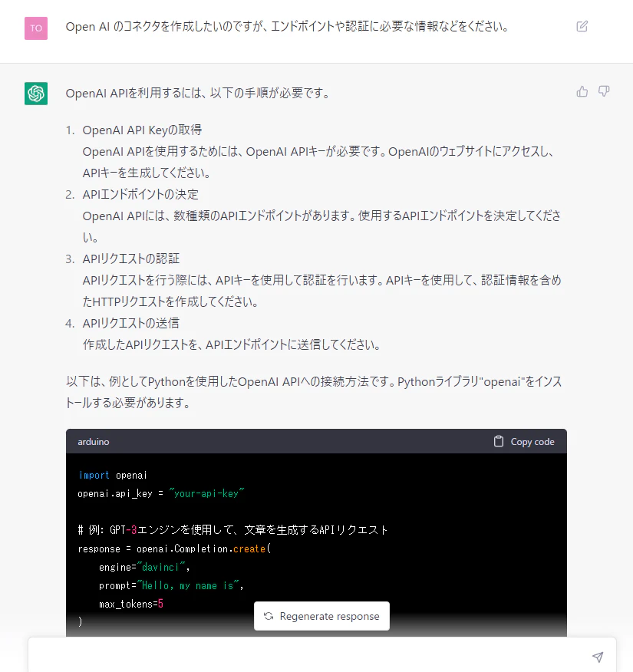This screenshot has height=672, width=633.
Task: Click the user avatar labeled TO
Action: (x=36, y=28)
